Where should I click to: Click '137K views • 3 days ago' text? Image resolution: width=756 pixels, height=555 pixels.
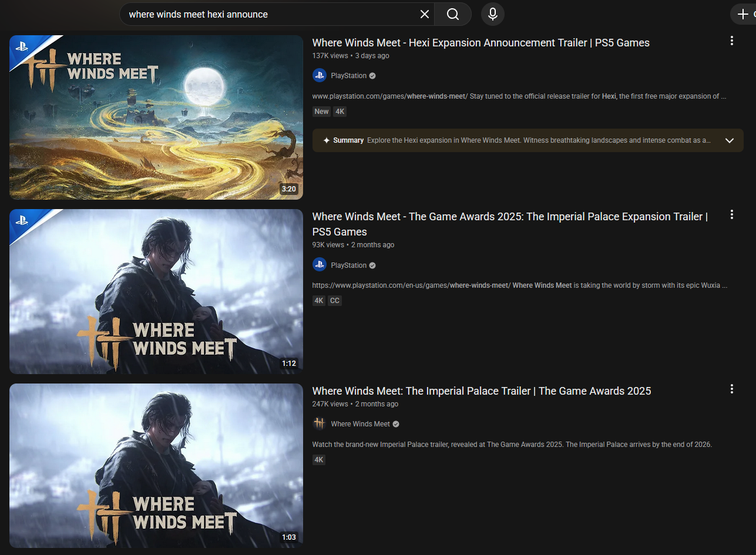click(x=351, y=56)
